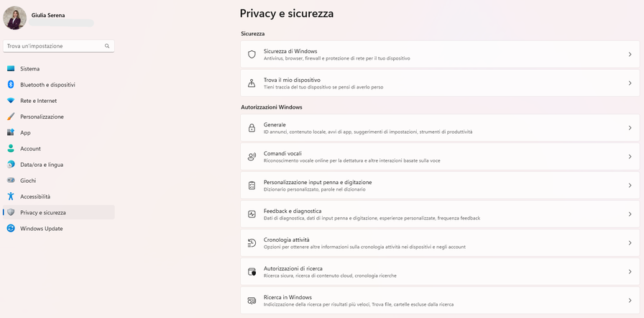
Task: Click the Sicurezza di Windows shield icon
Action: [252, 54]
